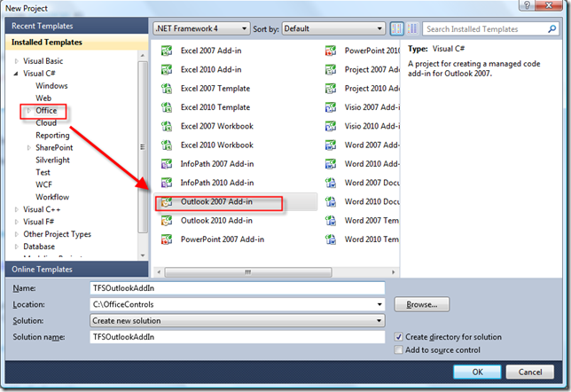Click the Word 2010 Template icon

[331, 239]
